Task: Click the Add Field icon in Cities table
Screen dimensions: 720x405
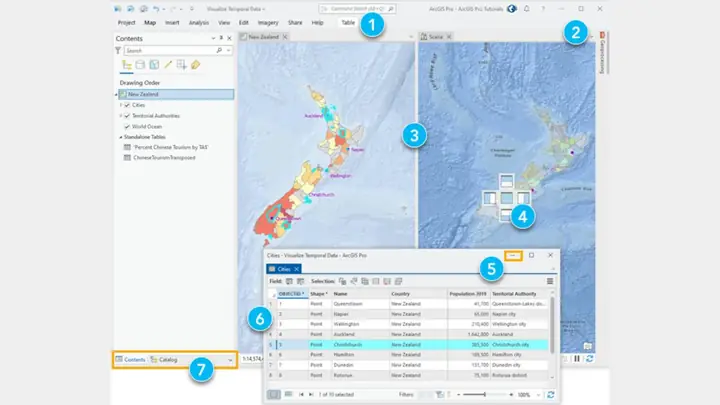Action: (x=289, y=281)
